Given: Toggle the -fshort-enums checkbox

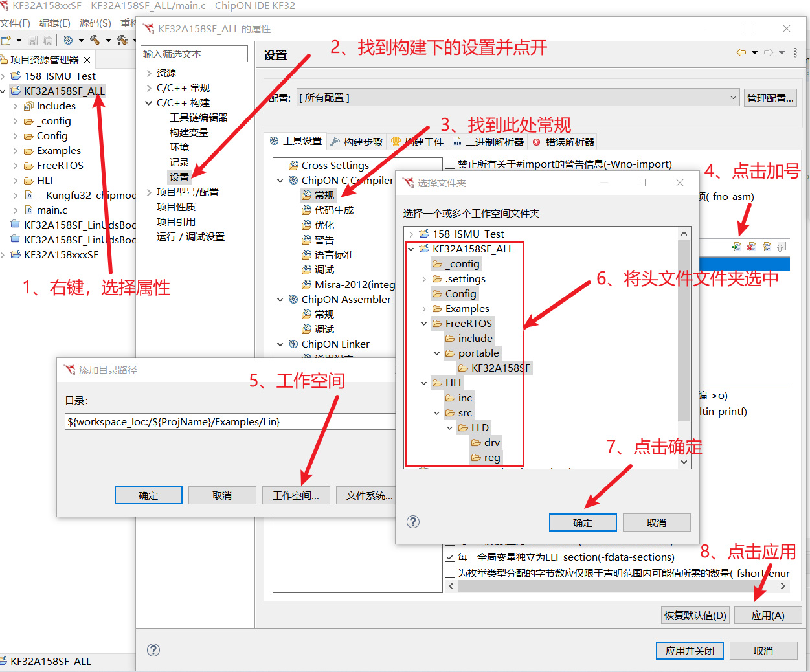Looking at the screenshot, I should point(450,573).
